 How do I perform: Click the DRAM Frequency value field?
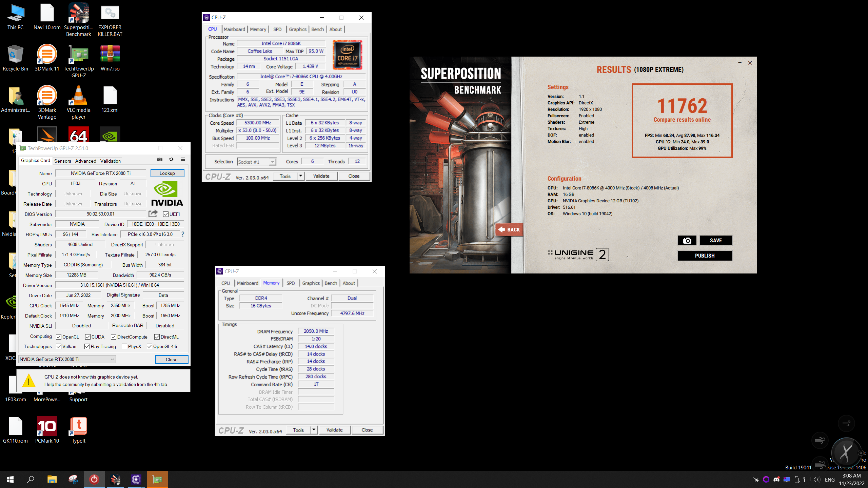pos(316,331)
